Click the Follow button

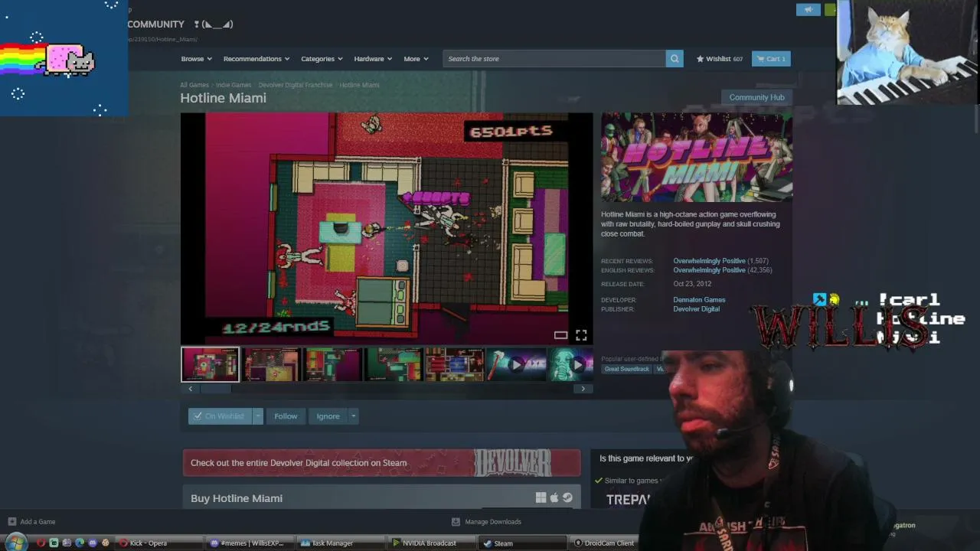pyautogui.click(x=286, y=416)
